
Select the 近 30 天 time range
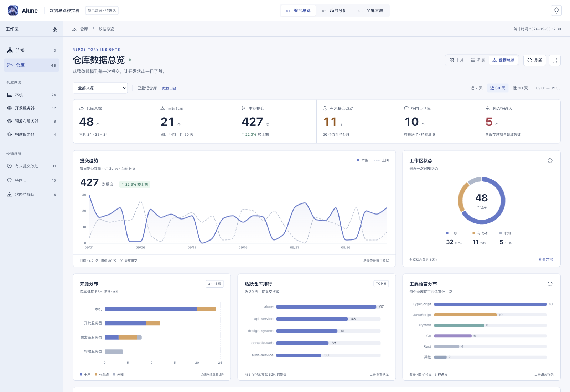(498, 88)
